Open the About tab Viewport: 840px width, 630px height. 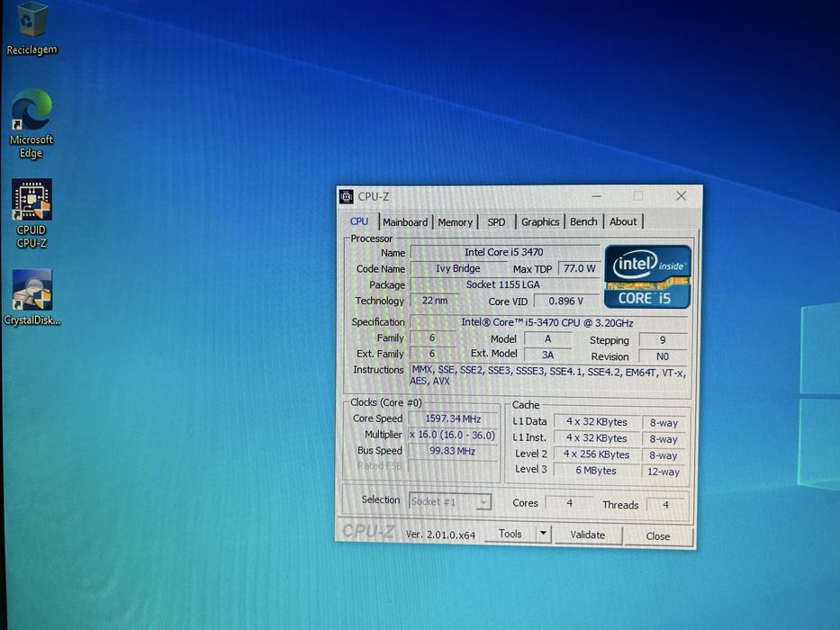(x=623, y=221)
